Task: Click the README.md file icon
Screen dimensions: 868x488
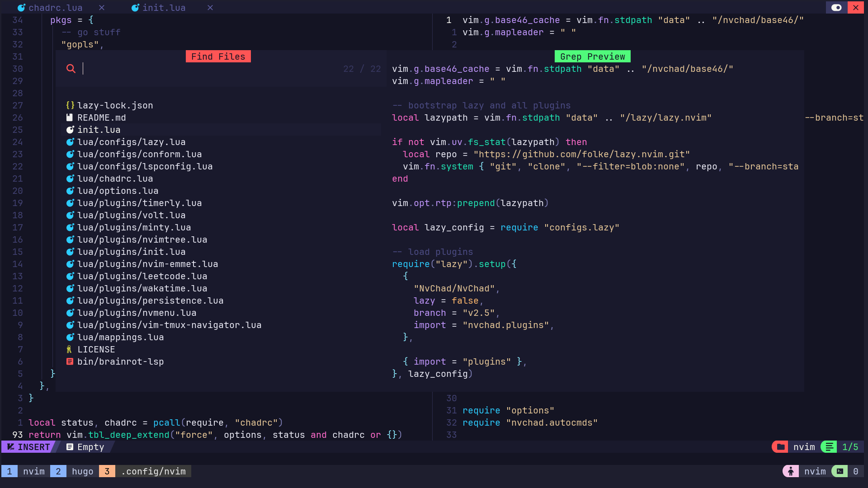Action: click(70, 117)
